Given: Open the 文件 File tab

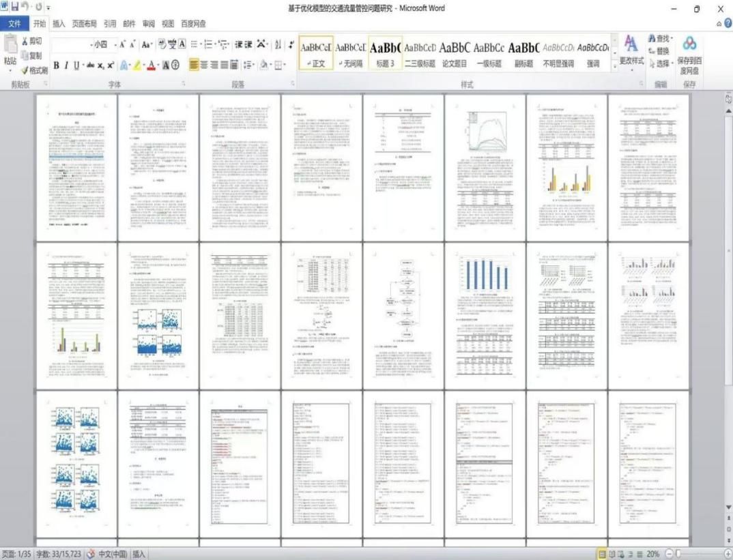Looking at the screenshot, I should [14, 23].
